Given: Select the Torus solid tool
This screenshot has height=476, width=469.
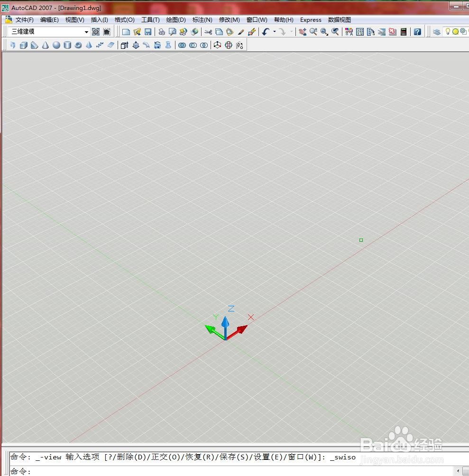Looking at the screenshot, I should tap(78, 45).
